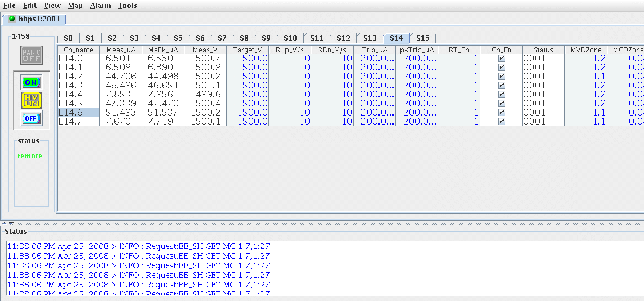
Task: Click Target_V cell for L14.3
Action: [248, 86]
